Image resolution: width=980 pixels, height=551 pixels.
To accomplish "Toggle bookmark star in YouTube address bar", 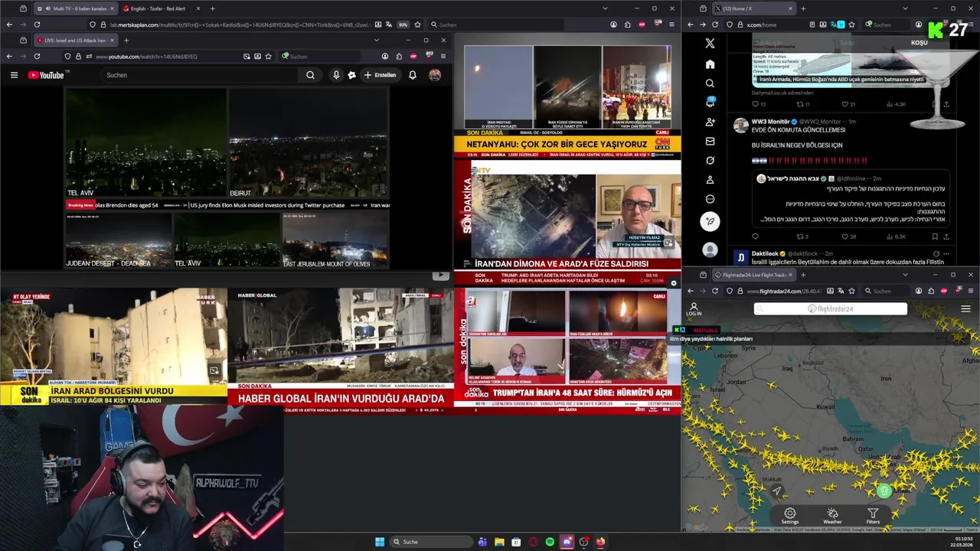I will (x=268, y=56).
